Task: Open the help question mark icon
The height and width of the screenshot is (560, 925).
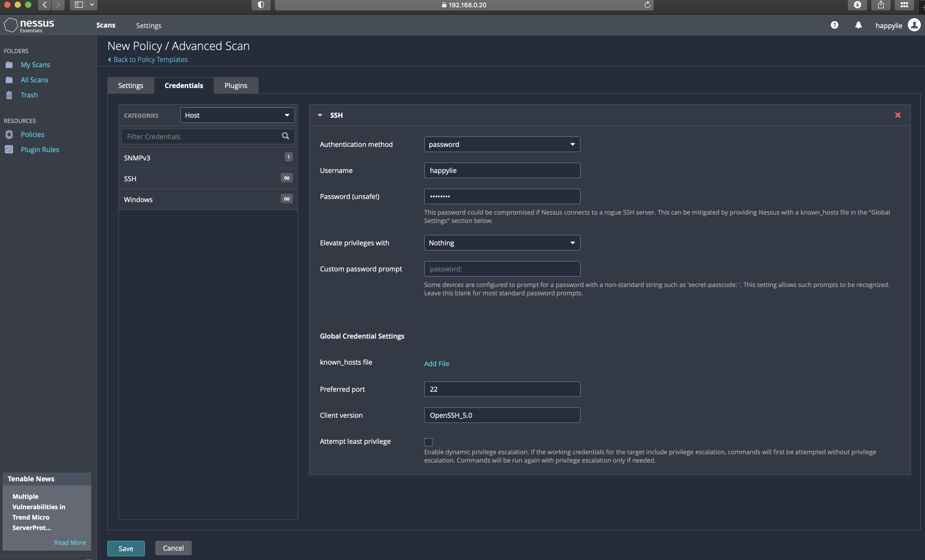Action: pyautogui.click(x=834, y=25)
